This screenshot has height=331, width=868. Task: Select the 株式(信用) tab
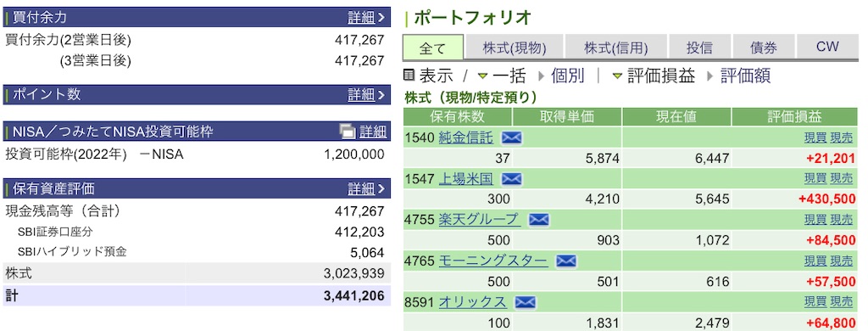click(x=615, y=48)
